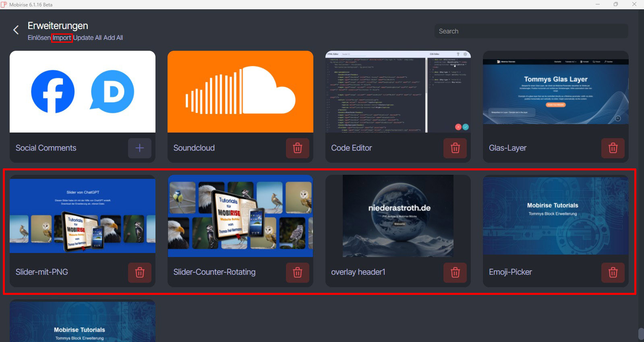
Task: Add the Social Comments extension with plus
Action: pos(140,148)
